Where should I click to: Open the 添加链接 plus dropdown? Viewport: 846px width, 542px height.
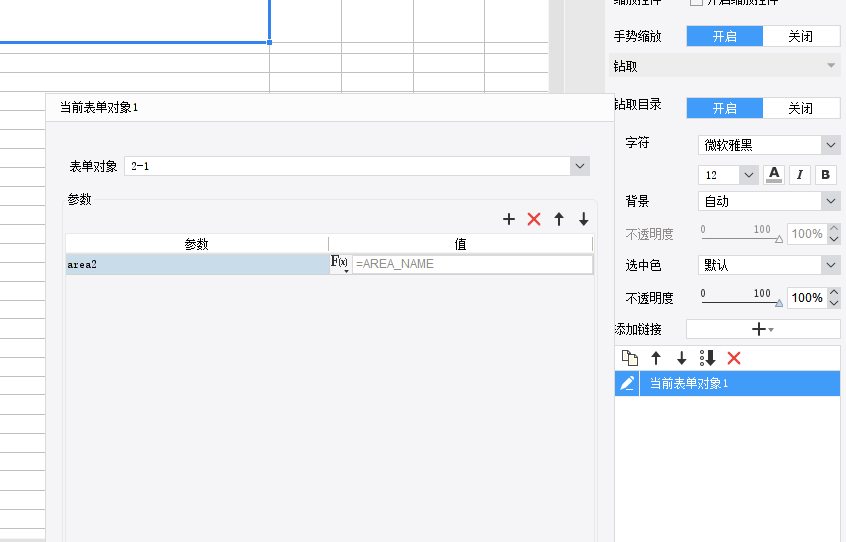tap(763, 329)
